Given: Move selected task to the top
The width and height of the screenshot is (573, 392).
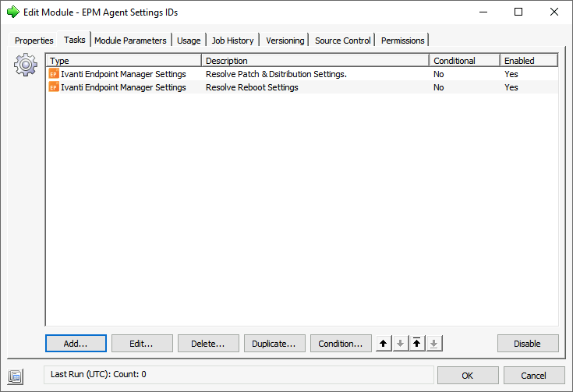Looking at the screenshot, I should pyautogui.click(x=417, y=344).
